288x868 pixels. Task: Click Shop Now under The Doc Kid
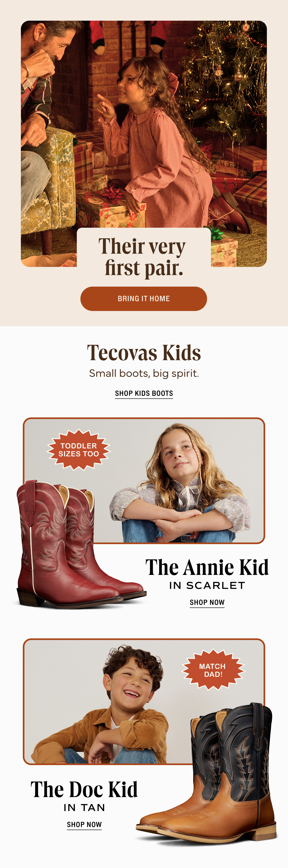tap(84, 824)
